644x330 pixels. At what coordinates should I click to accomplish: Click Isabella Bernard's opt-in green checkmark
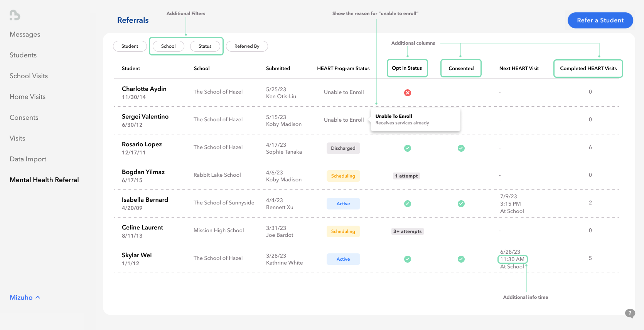pyautogui.click(x=407, y=204)
